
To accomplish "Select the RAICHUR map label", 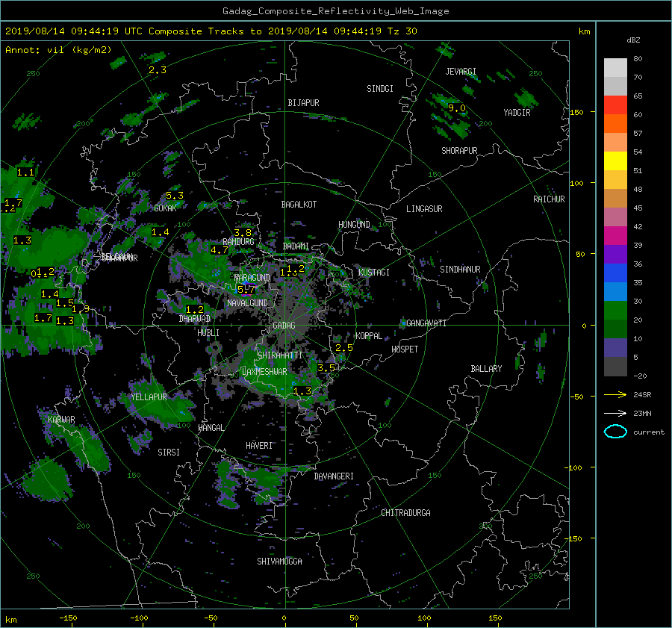I will (x=549, y=199).
